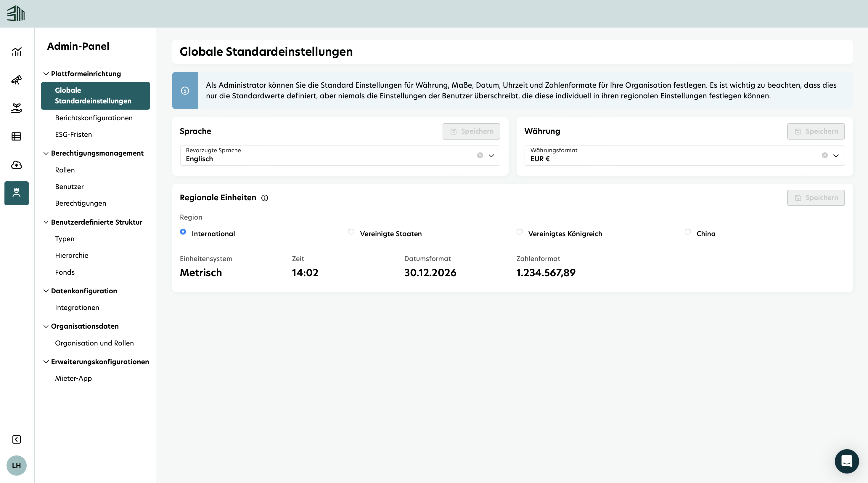
Task: Save the Regionale Einheiten settings
Action: click(x=816, y=198)
